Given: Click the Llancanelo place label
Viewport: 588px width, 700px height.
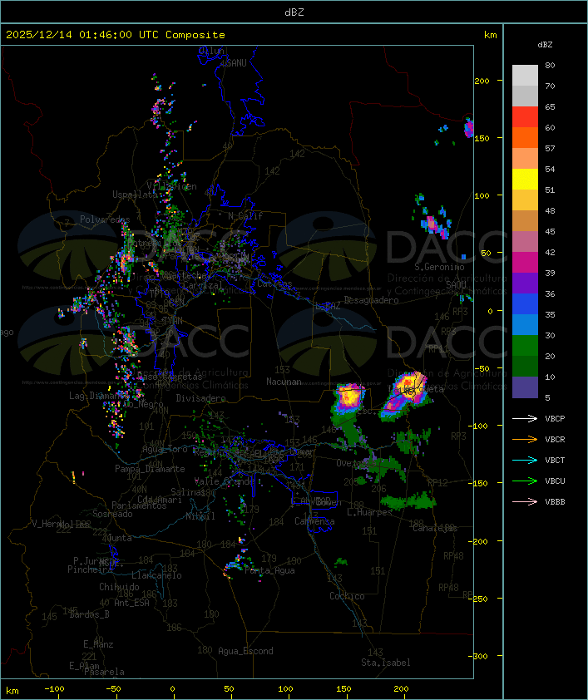Looking at the screenshot, I should tap(156, 575).
